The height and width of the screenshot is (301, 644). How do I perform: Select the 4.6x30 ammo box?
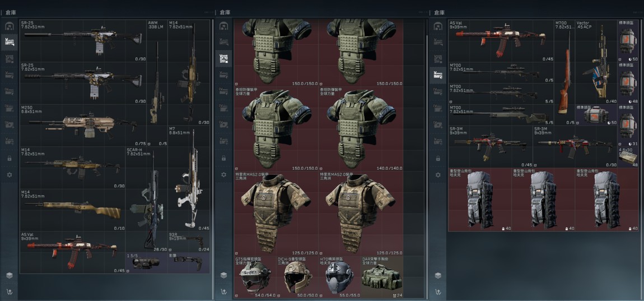[628, 157]
